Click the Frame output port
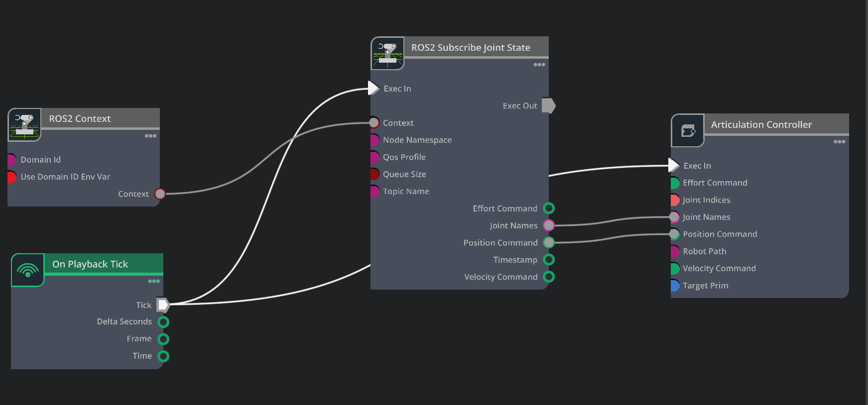 coord(163,339)
